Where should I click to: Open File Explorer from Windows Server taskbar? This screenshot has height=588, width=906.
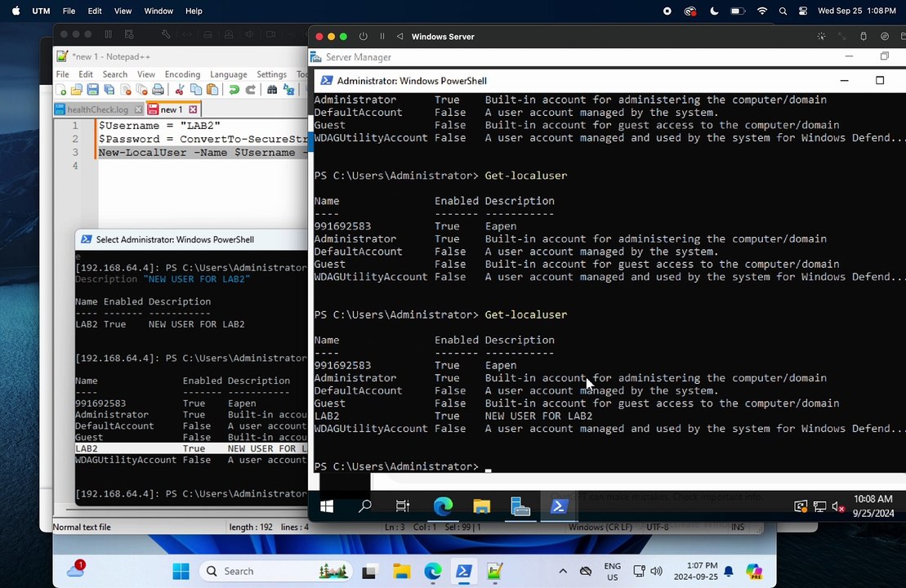pyautogui.click(x=481, y=506)
